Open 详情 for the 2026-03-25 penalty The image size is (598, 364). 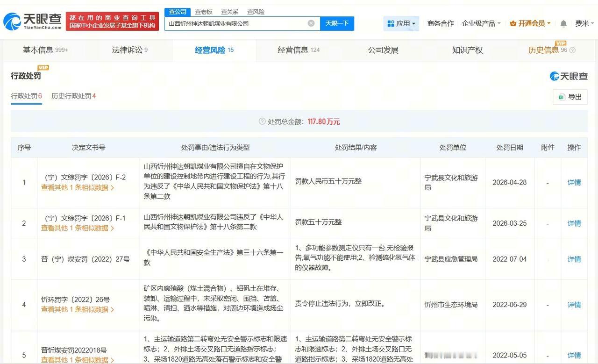coord(574,223)
